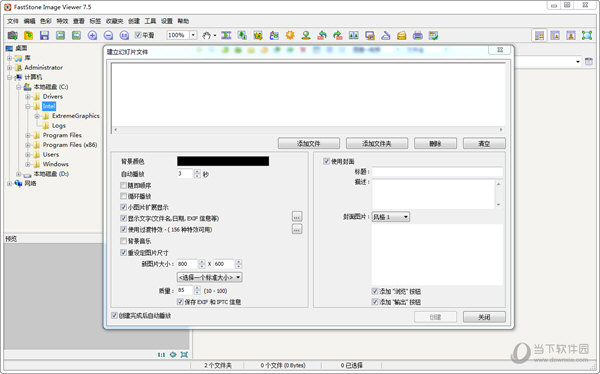Open the 文件 menu
The width and height of the screenshot is (600, 374).
(13, 21)
